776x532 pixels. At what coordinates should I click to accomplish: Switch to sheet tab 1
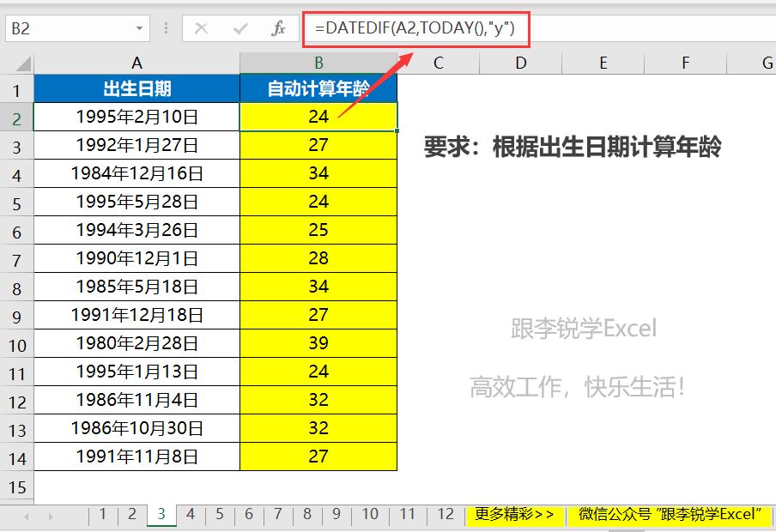(103, 515)
